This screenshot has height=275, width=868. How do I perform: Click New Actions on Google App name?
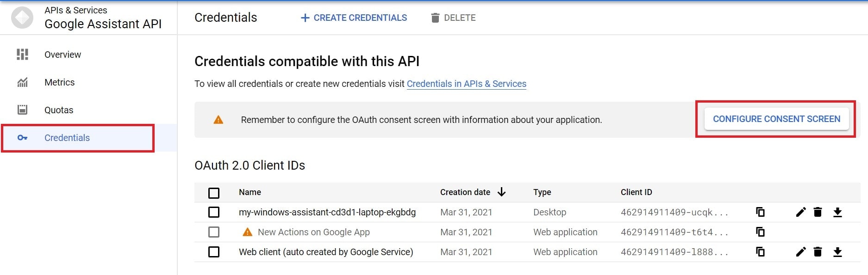314,232
